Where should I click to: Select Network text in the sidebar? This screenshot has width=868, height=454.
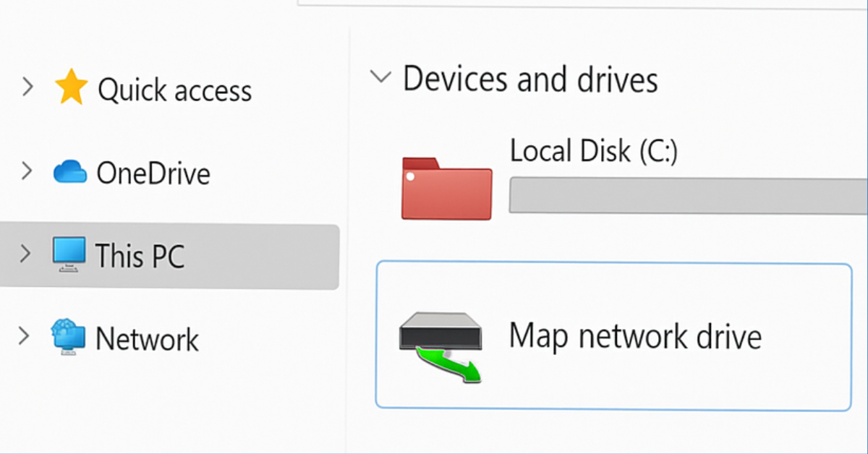click(x=148, y=339)
